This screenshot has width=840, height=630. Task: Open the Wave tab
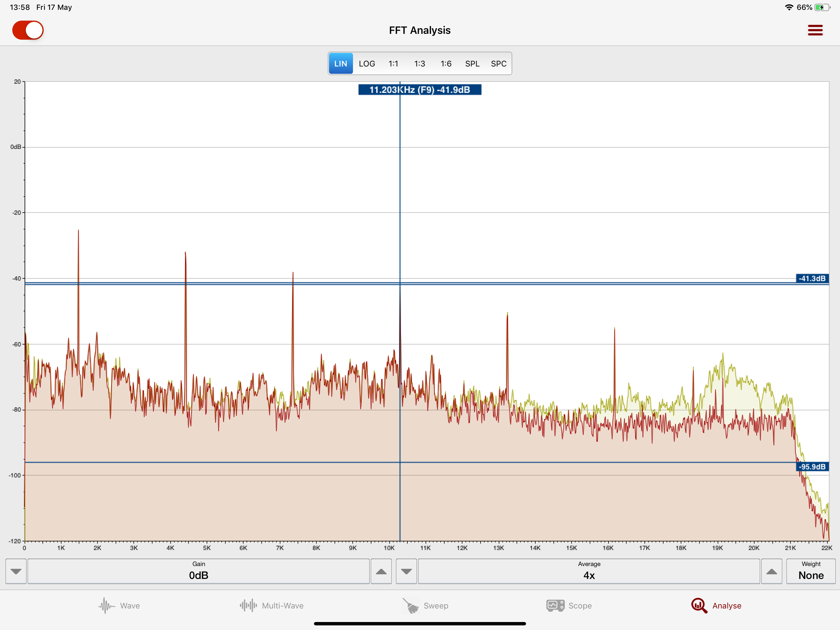(x=119, y=606)
